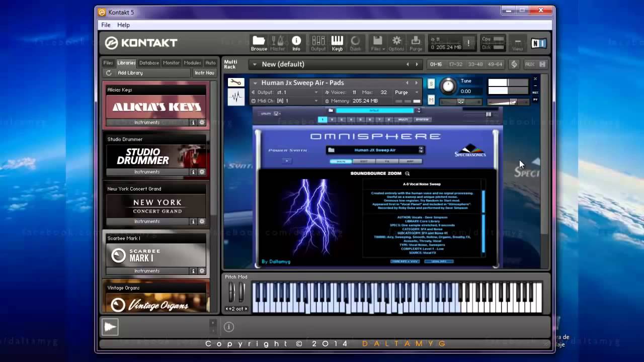Open the Omnisphere patch folder icon

click(331, 150)
